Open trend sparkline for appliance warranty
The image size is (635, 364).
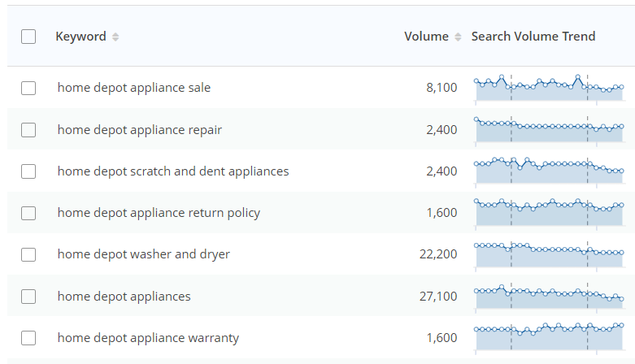click(549, 338)
